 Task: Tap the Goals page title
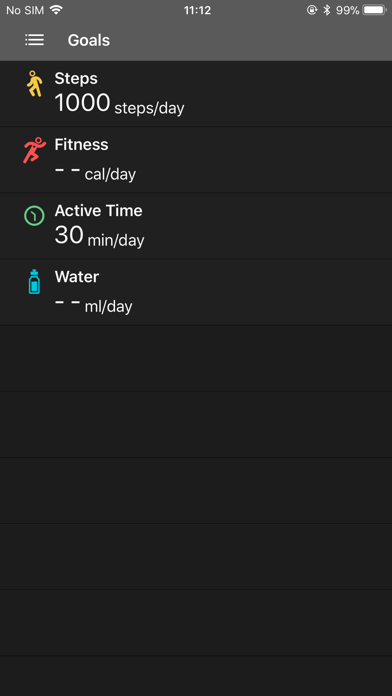tap(89, 40)
